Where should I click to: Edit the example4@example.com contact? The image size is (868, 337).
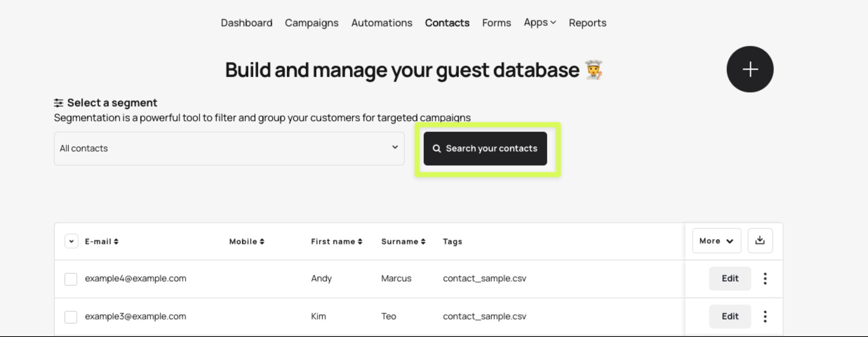pyautogui.click(x=730, y=278)
